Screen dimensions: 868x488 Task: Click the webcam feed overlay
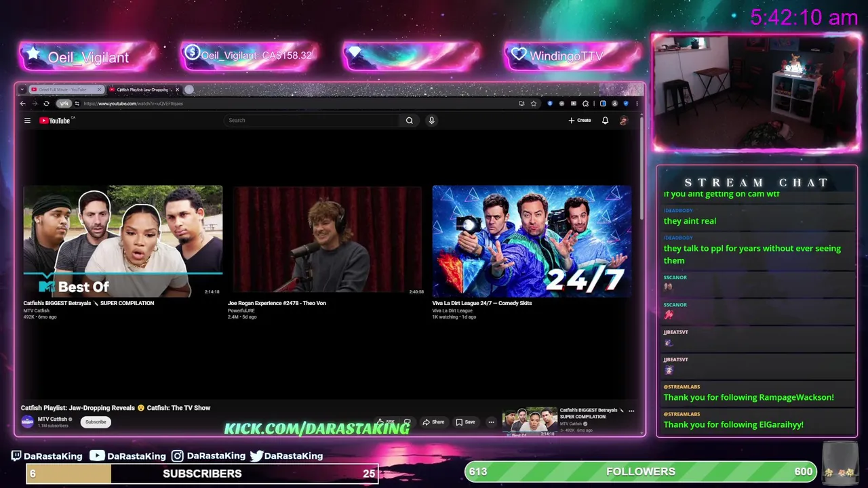tap(756, 91)
